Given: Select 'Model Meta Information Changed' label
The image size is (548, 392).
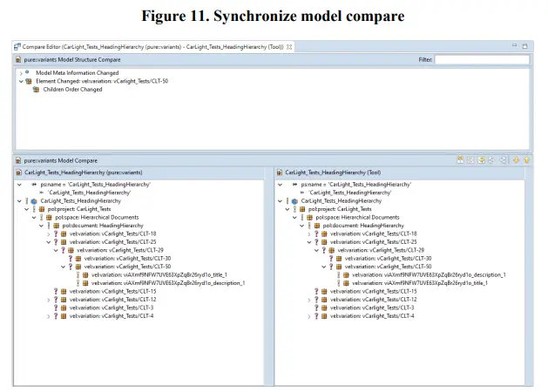Looking at the screenshot, I should [78, 72].
